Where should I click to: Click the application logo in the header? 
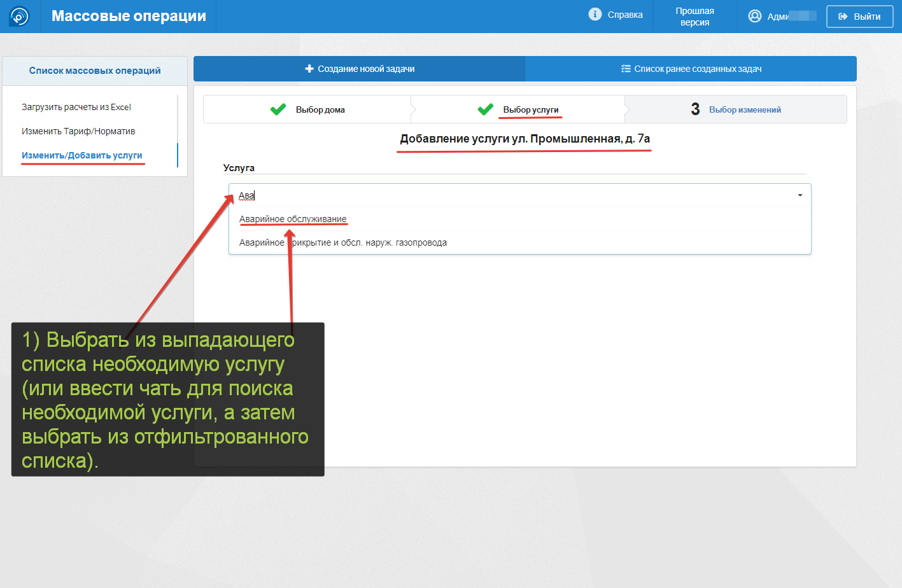(20, 17)
